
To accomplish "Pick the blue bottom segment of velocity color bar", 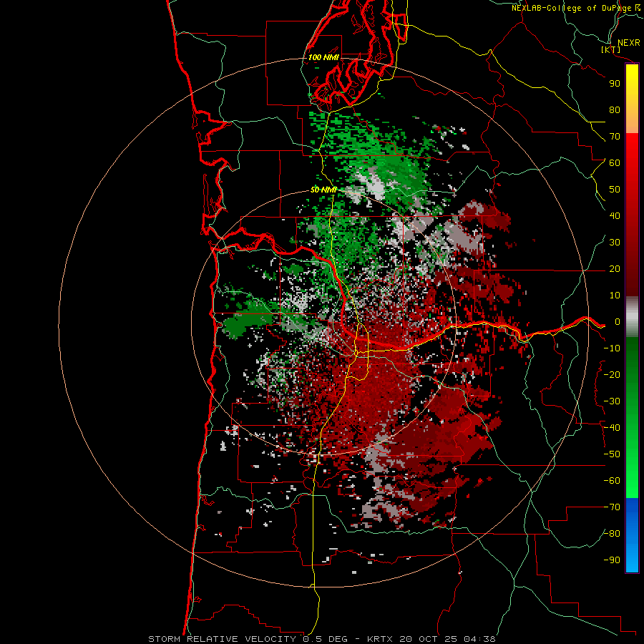I will [x=632, y=535].
